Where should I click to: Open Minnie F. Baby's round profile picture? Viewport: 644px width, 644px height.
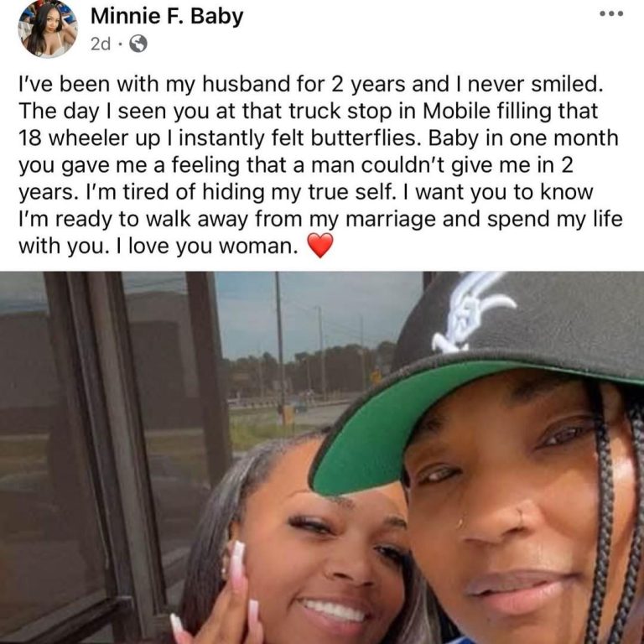[48, 29]
